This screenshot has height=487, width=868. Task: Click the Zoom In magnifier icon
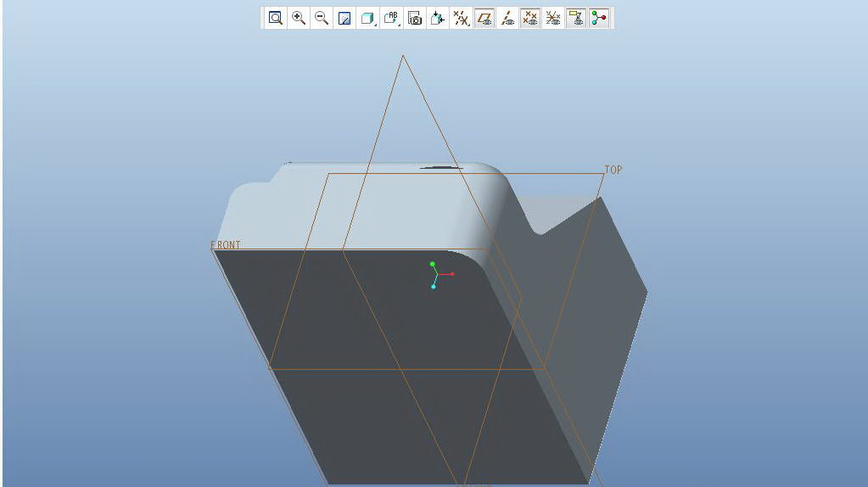coord(299,18)
